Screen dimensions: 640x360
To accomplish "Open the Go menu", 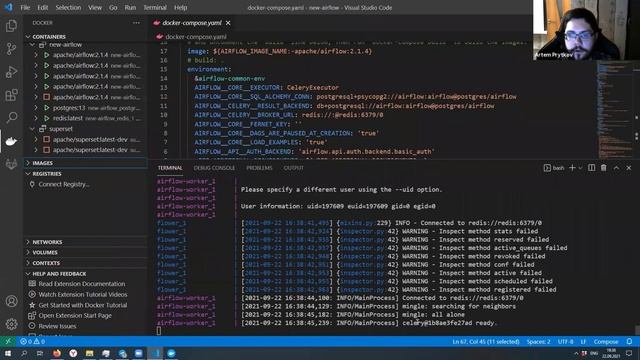I will pos(113,7).
